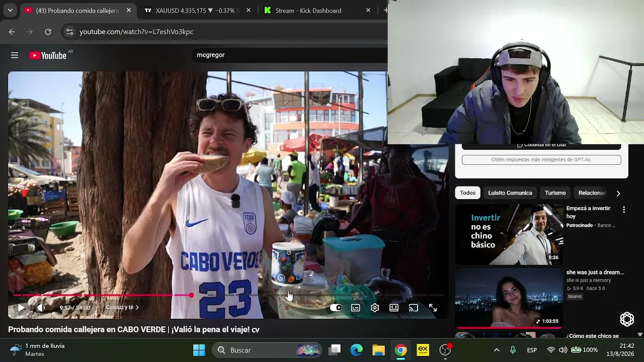This screenshot has width=644, height=362.
Task: Enter full screen mode
Action: click(433, 308)
